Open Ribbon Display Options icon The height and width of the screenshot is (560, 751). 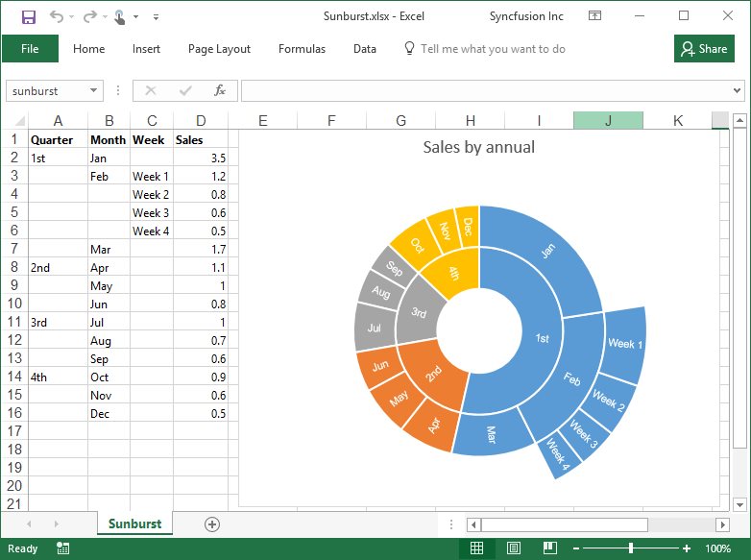point(594,15)
